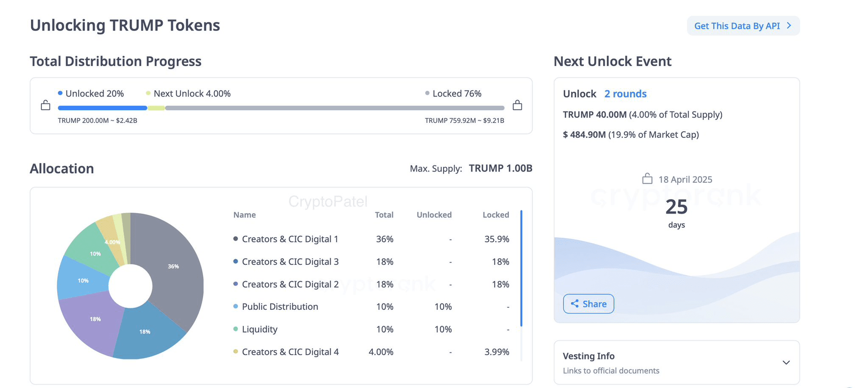Image resolution: width=868 pixels, height=388 pixels.
Task: Open Get This Data By API
Action: click(743, 26)
